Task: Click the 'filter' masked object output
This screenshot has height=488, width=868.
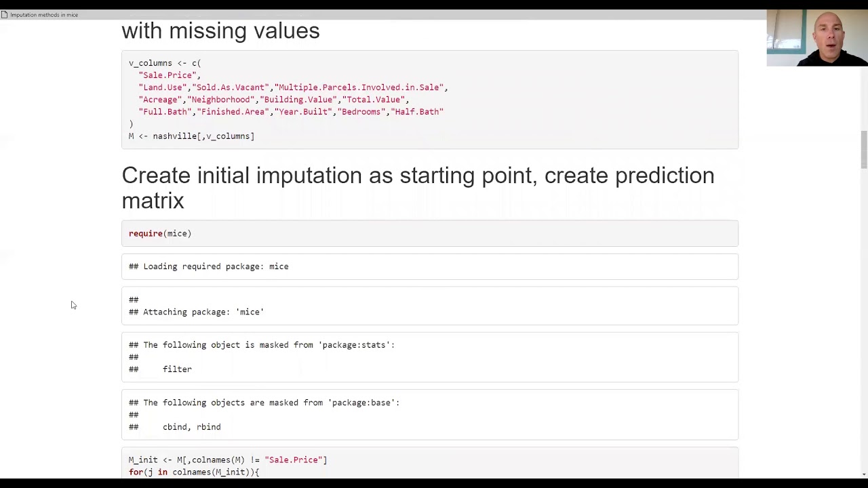Action: 177,369
